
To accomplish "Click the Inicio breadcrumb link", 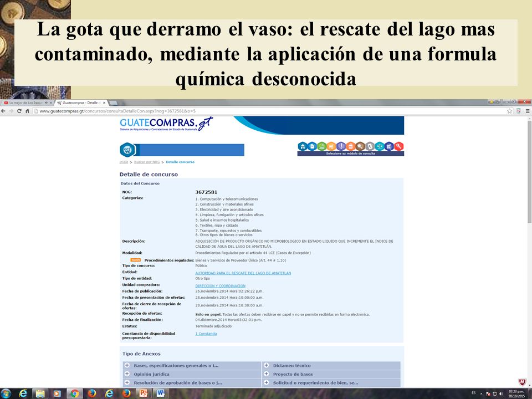I will (124, 162).
